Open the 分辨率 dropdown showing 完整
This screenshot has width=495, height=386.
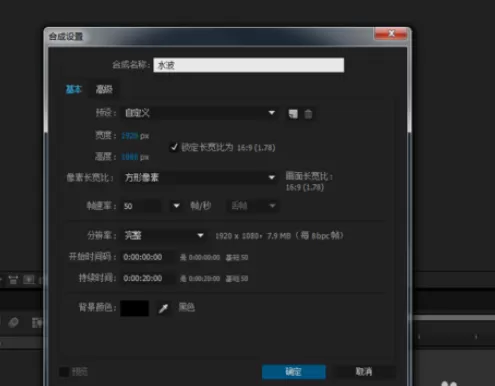click(164, 236)
